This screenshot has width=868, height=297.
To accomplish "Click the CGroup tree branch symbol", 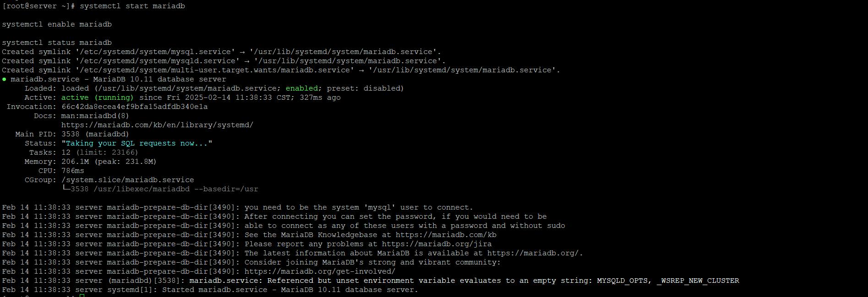I will click(66, 189).
